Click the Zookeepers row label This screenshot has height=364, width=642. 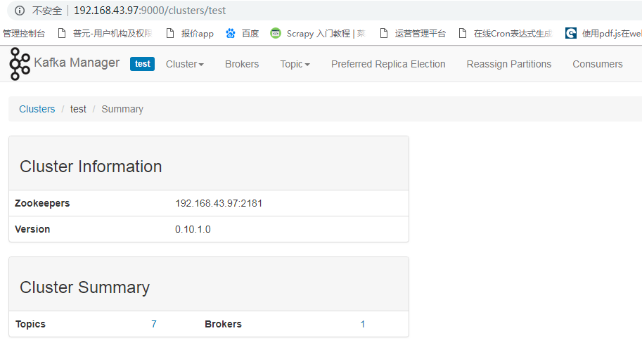(x=42, y=203)
